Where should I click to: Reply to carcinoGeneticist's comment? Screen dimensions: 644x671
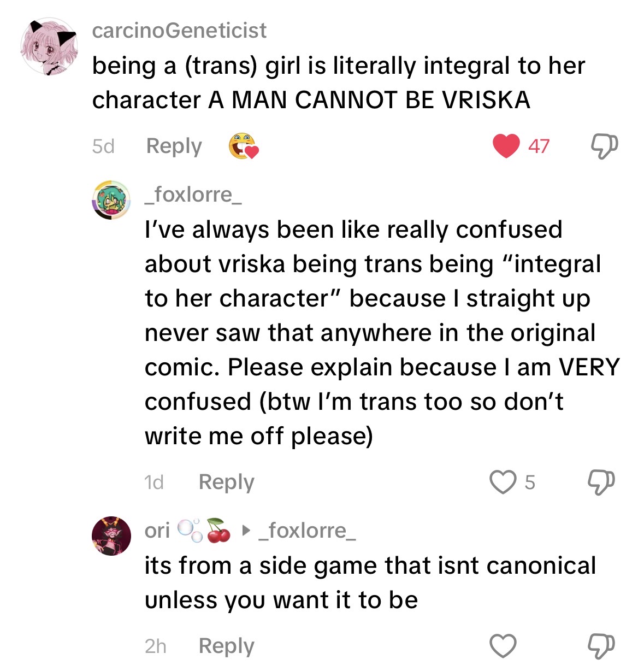[x=174, y=146]
